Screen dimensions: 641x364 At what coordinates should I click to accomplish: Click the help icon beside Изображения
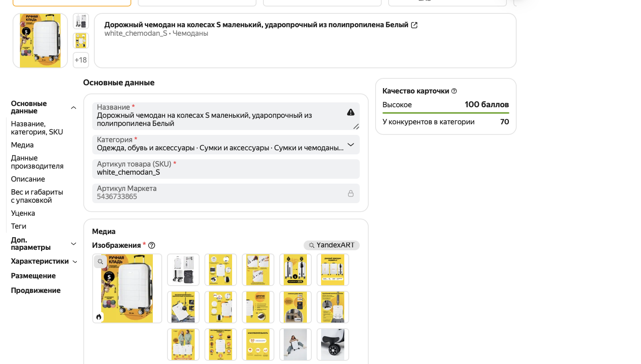pyautogui.click(x=152, y=245)
